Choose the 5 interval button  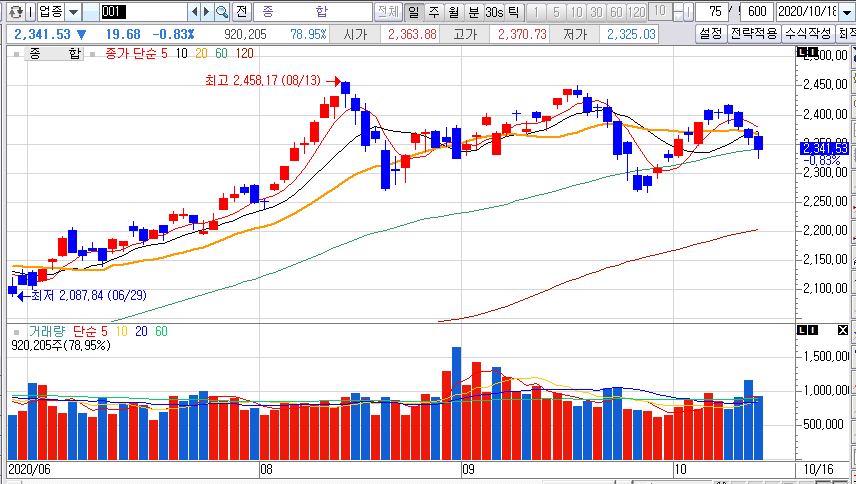[x=556, y=11]
